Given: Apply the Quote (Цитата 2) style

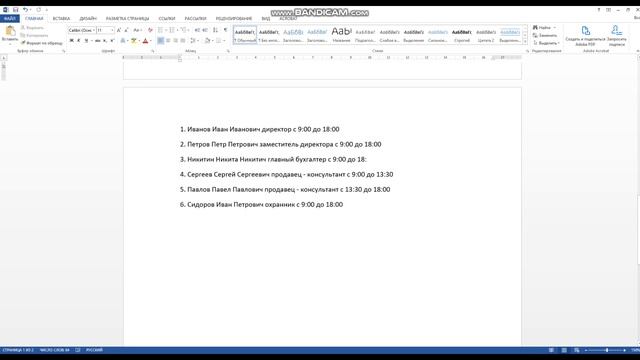Looking at the screenshot, I should 486,35.
